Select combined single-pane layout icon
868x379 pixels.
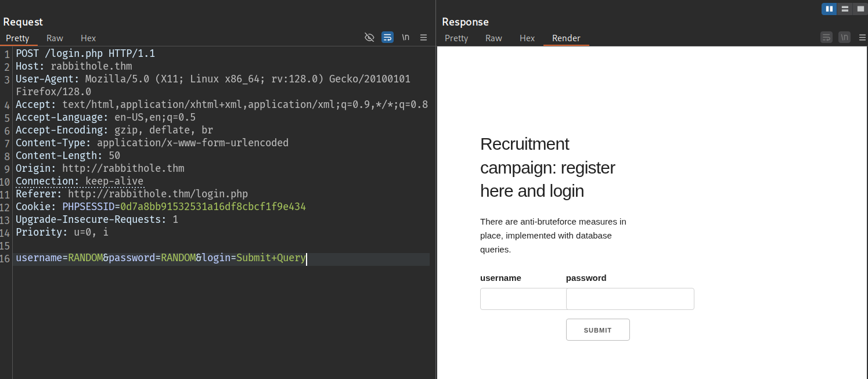[860, 9]
